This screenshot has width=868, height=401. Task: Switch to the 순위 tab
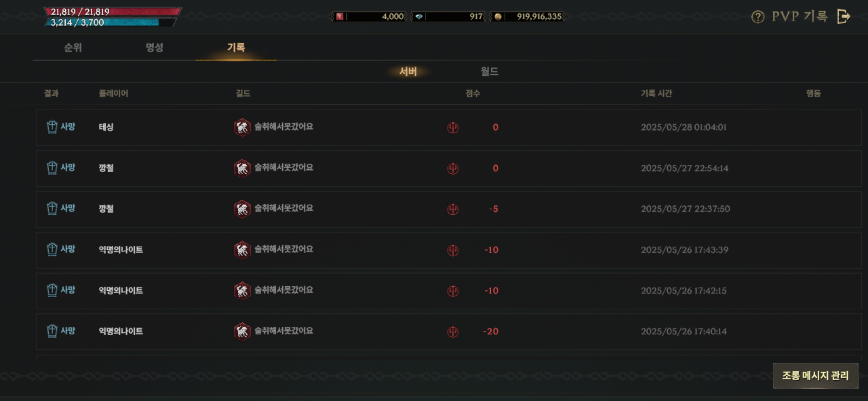tap(73, 48)
